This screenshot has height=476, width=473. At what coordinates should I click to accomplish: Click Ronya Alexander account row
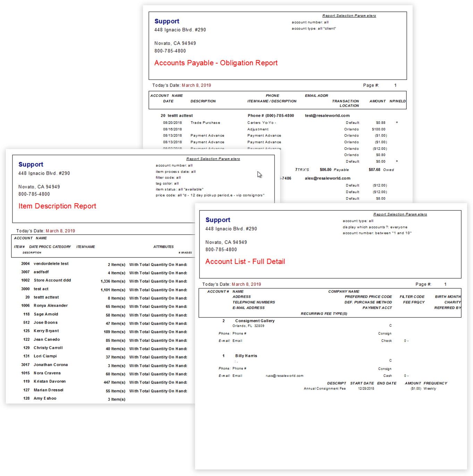[44, 306]
